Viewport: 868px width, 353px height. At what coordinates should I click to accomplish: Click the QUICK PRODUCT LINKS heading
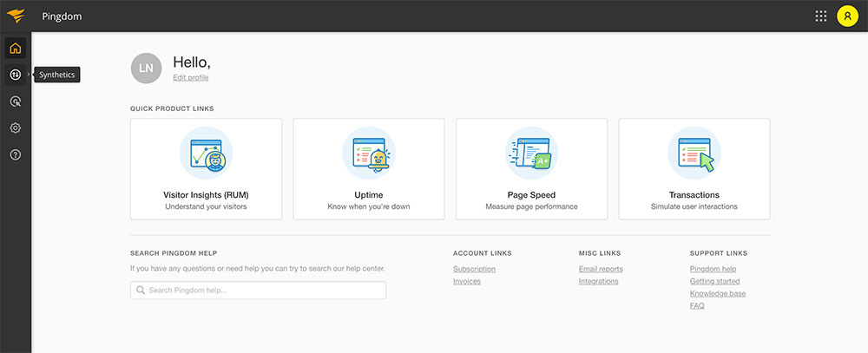(x=172, y=108)
